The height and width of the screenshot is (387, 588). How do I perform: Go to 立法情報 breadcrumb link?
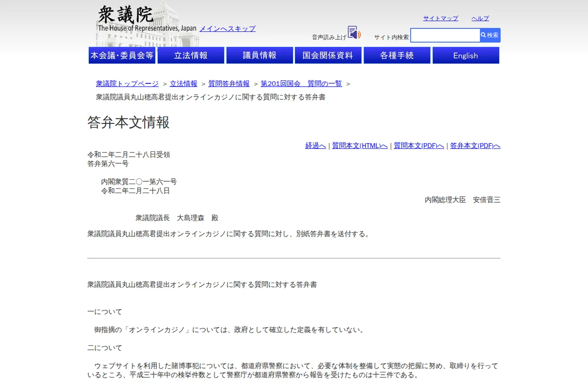tap(184, 83)
